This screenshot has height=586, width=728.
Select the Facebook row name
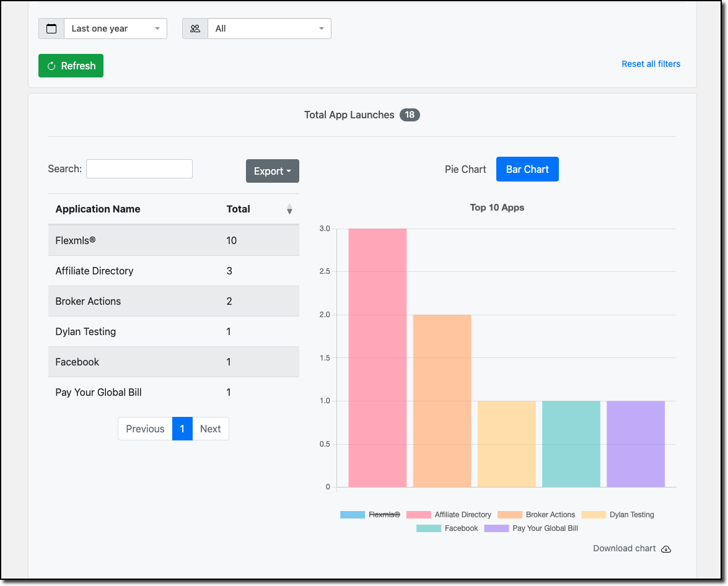77,362
